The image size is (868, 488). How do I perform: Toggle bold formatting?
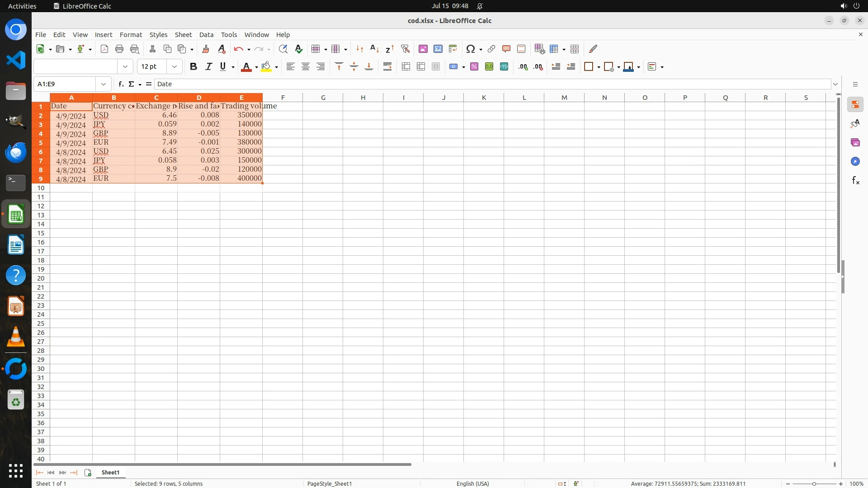[193, 67]
